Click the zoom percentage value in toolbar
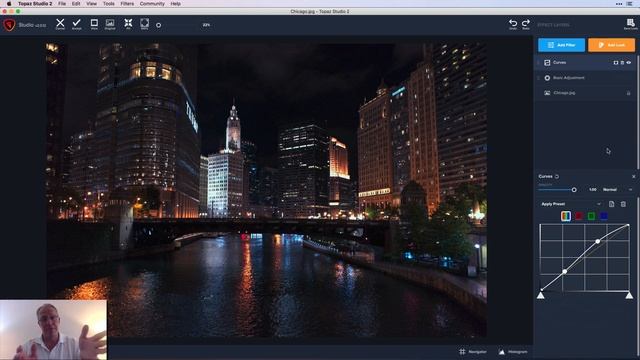 (206, 25)
